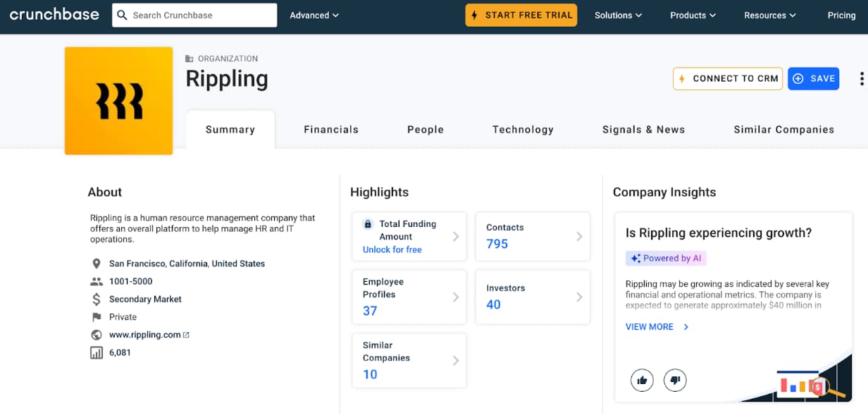
Task: Switch to the People tab
Action: point(426,130)
